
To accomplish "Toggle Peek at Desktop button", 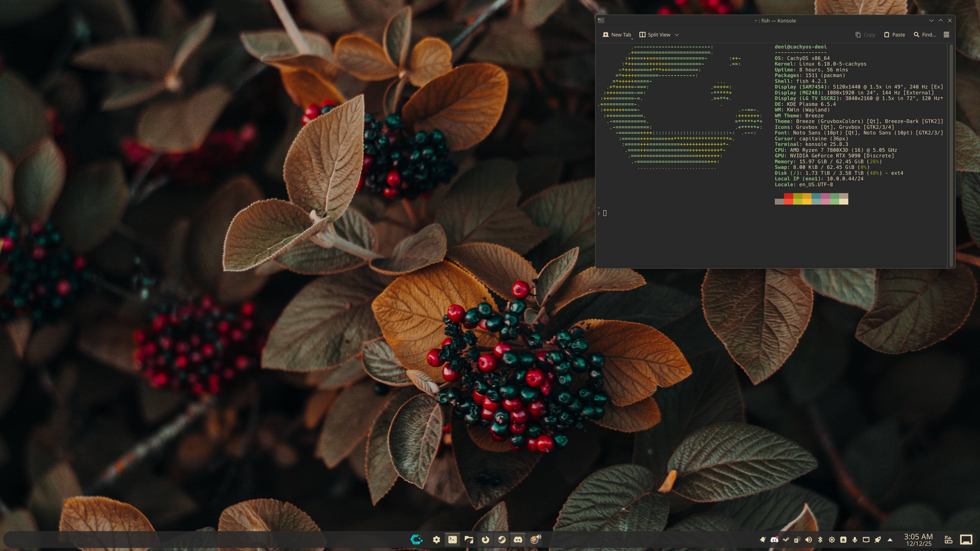I will pyautogui.click(x=966, y=540).
